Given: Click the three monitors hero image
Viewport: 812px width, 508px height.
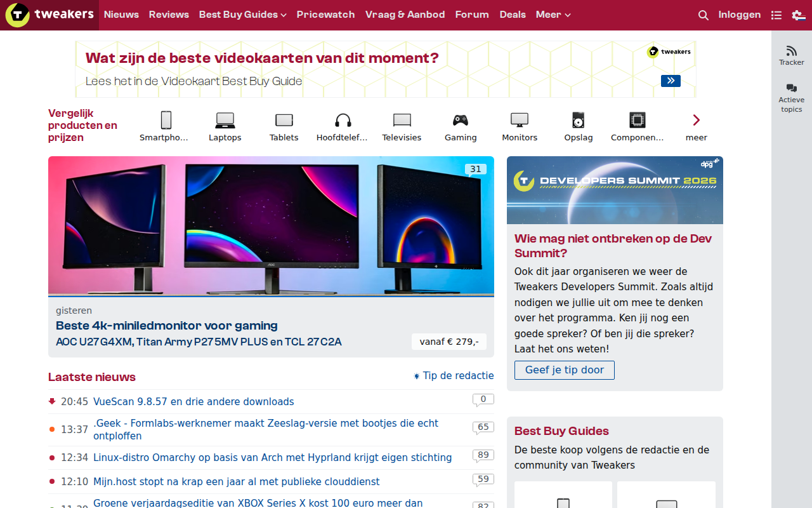Looking at the screenshot, I should click(x=271, y=226).
